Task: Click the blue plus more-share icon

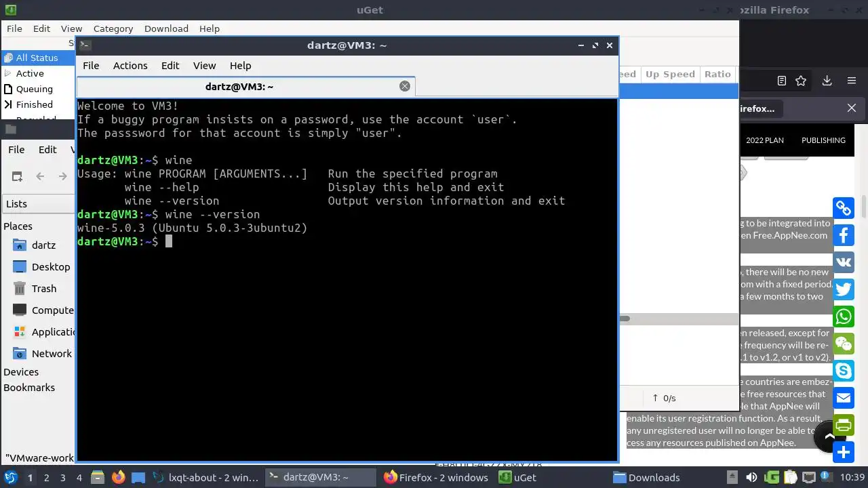Action: coord(844,452)
